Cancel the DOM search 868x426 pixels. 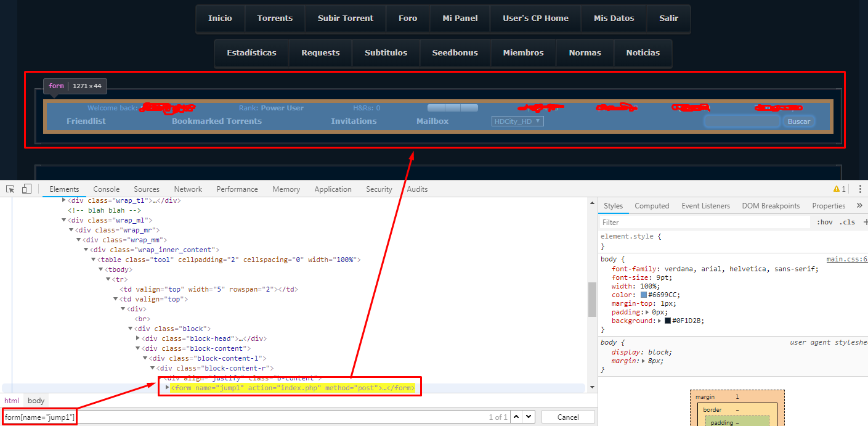[x=568, y=417]
